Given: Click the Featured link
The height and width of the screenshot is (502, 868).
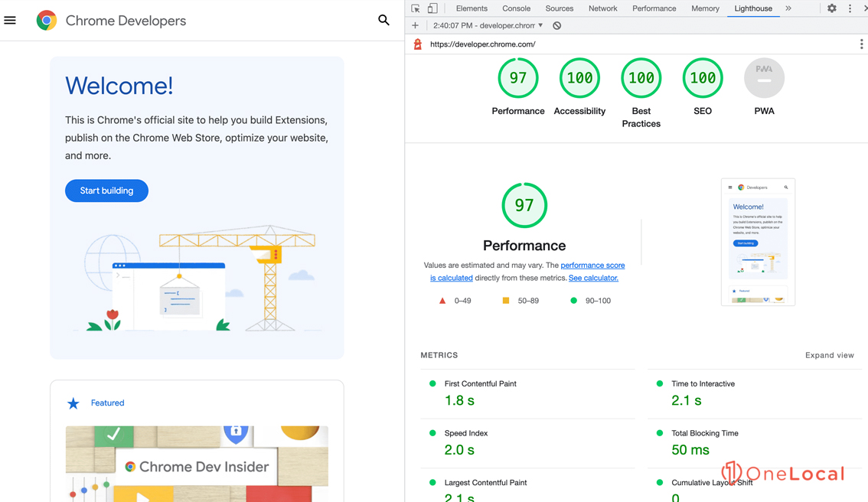Looking at the screenshot, I should [107, 403].
